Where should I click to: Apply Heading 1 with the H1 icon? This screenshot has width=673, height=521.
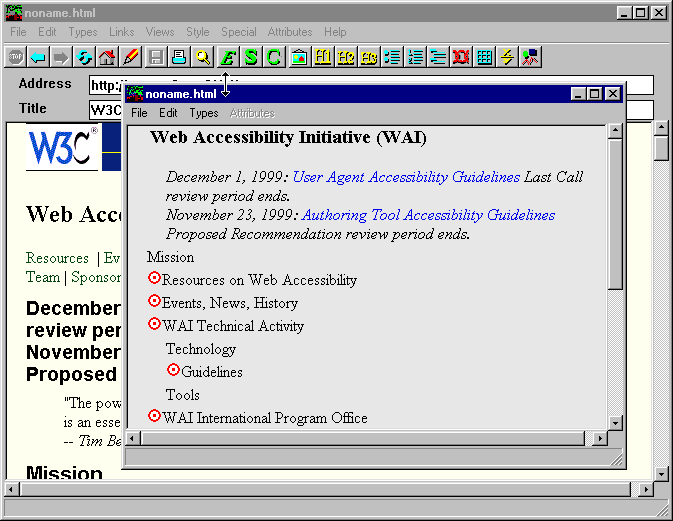click(323, 57)
